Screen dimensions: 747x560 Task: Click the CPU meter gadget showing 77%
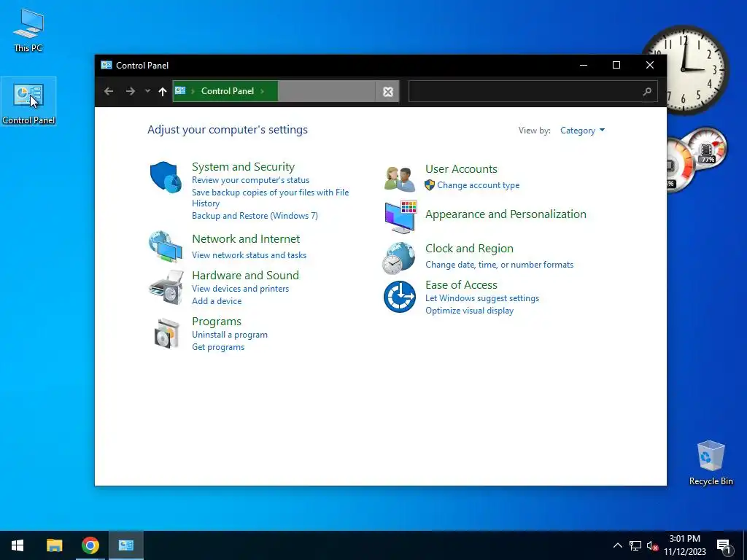coord(707,148)
